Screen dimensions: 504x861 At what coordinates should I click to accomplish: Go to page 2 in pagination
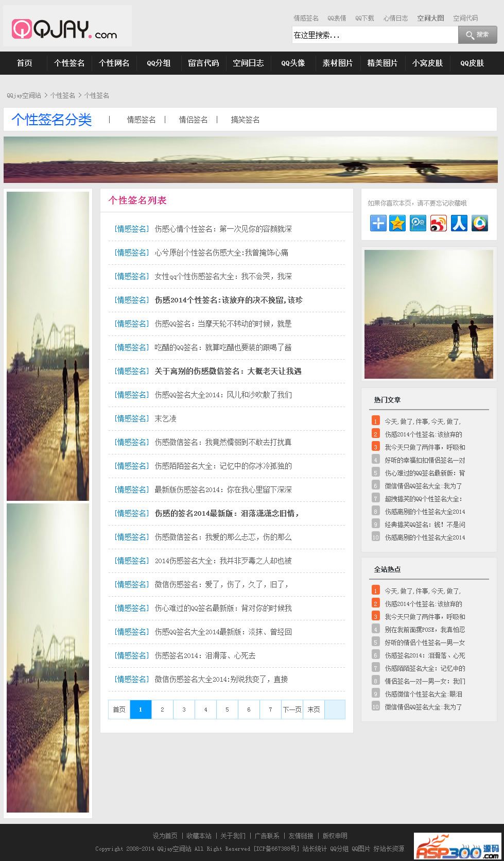(x=162, y=710)
